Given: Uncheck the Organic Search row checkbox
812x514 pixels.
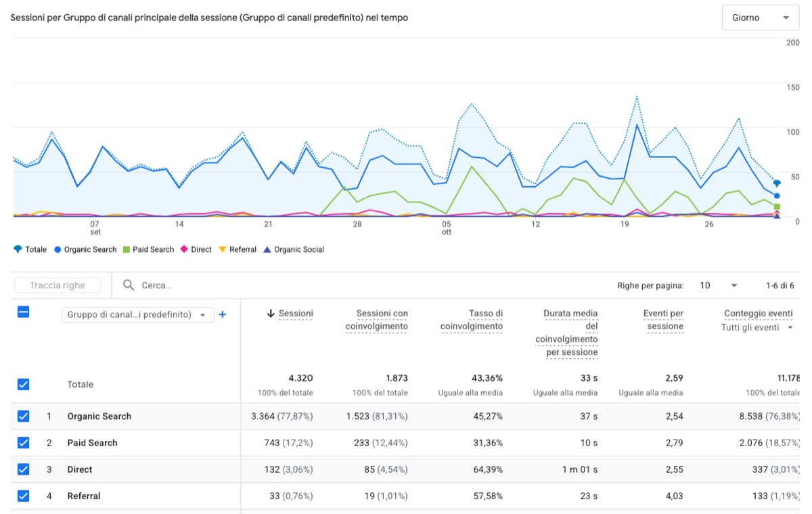Looking at the screenshot, I should click(x=23, y=416).
